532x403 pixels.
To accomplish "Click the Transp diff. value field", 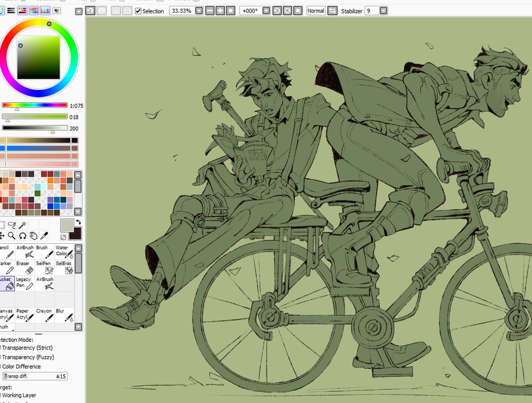I will pos(35,376).
